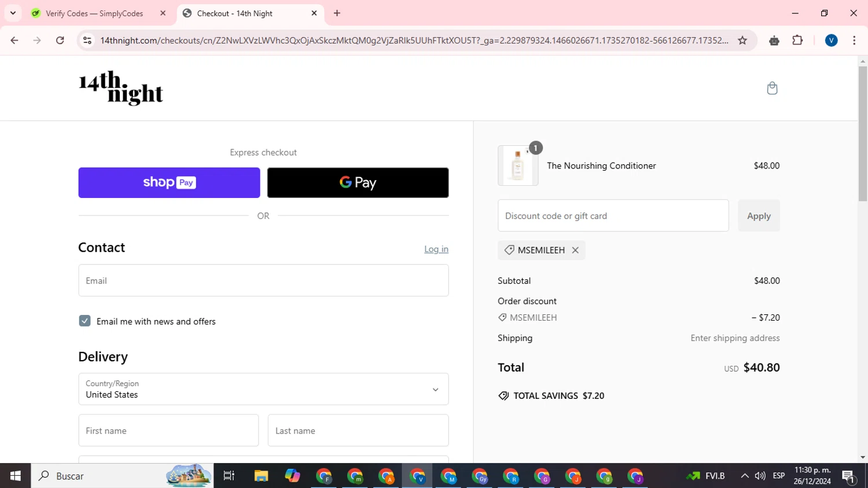Remove the MSEMILEEH discount code tag
The height and width of the screenshot is (488, 868).
[575, 250]
